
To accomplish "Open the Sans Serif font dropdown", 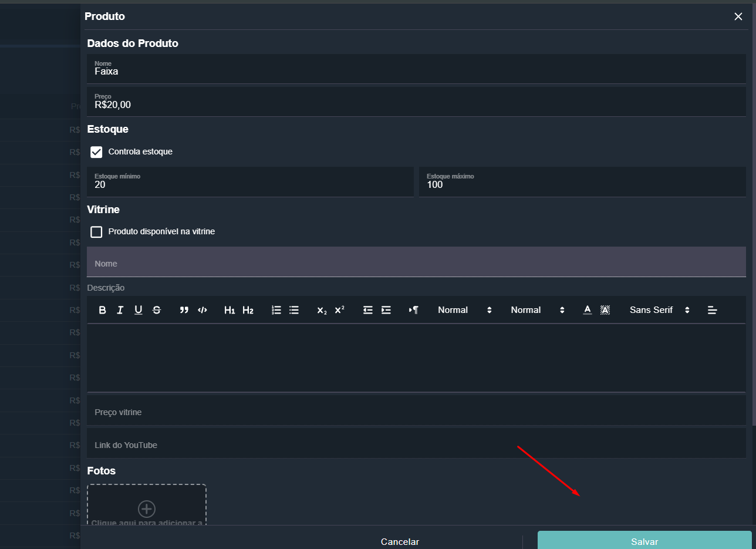I will [x=659, y=310].
